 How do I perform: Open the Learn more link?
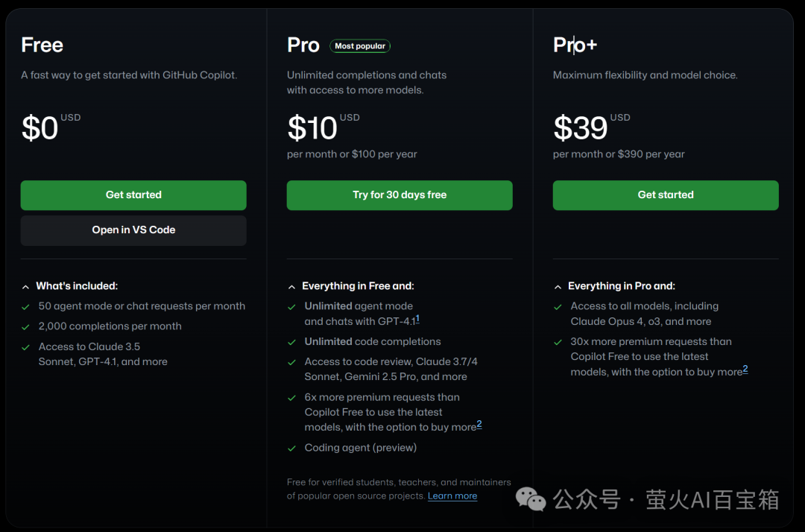point(452,496)
